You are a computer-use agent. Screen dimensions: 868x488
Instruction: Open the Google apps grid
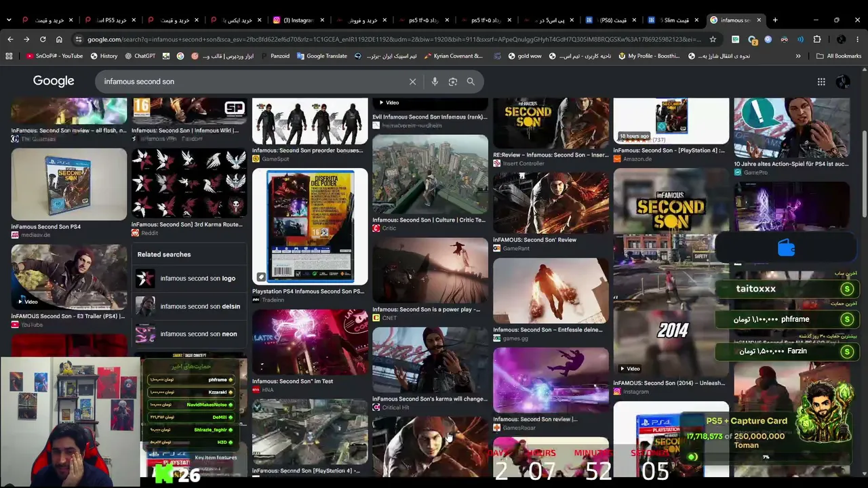[x=821, y=81]
